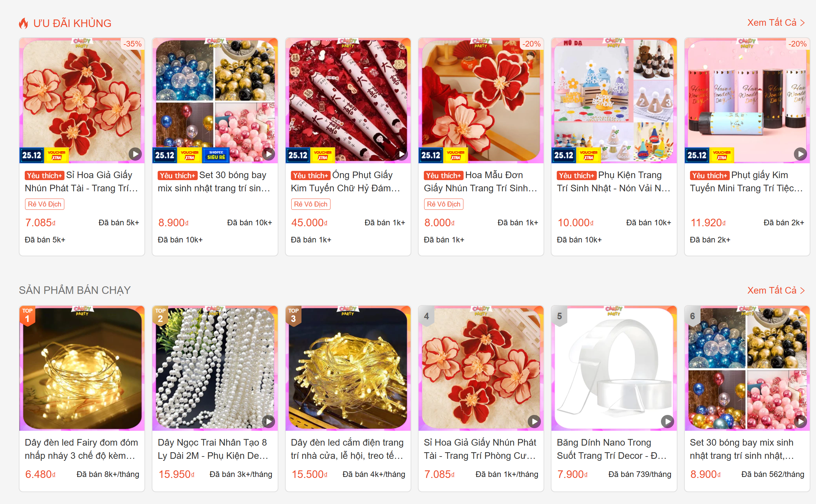Play video on Set 30 bóng bay deal
816x504 pixels.
(x=268, y=154)
